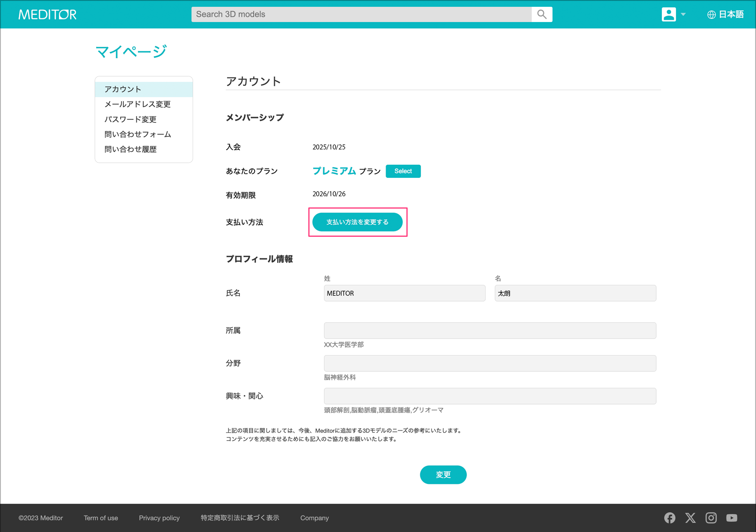
Task: Open Meditor's Facebook page icon
Action: click(x=670, y=518)
